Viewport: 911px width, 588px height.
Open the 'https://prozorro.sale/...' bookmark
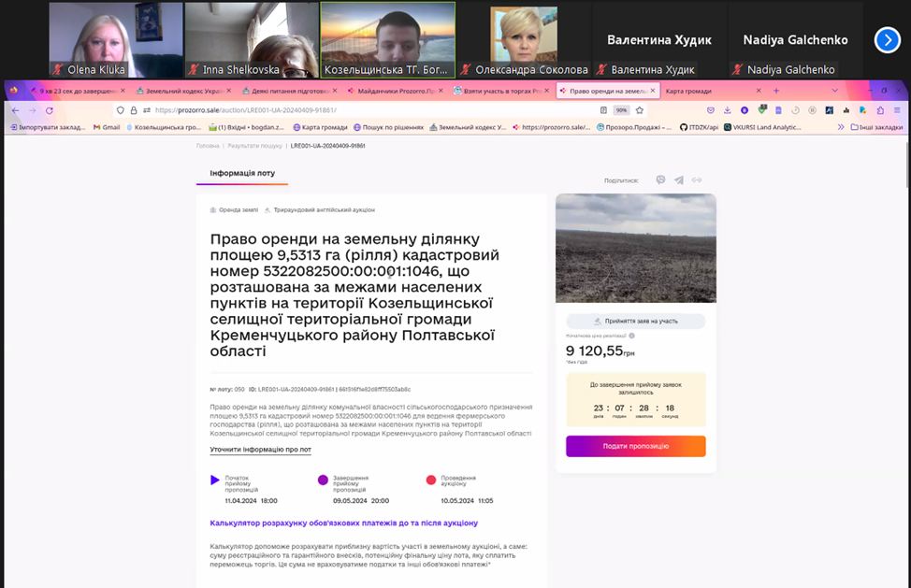(x=551, y=127)
